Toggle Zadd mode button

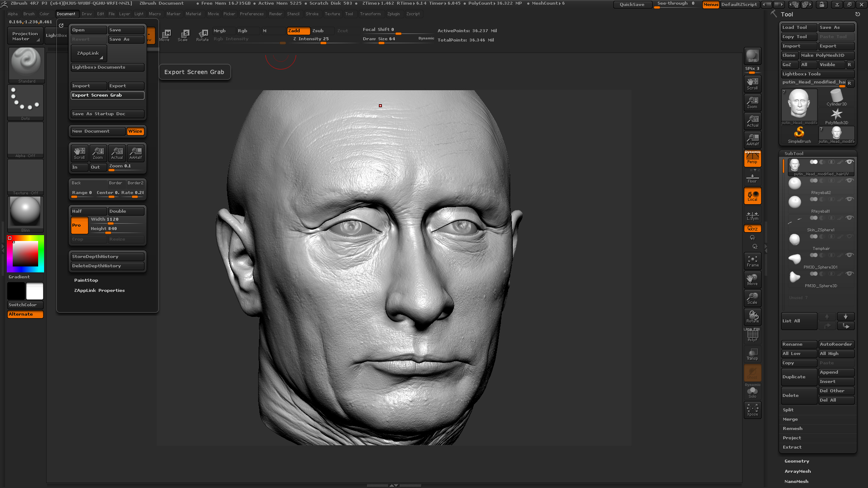click(298, 30)
